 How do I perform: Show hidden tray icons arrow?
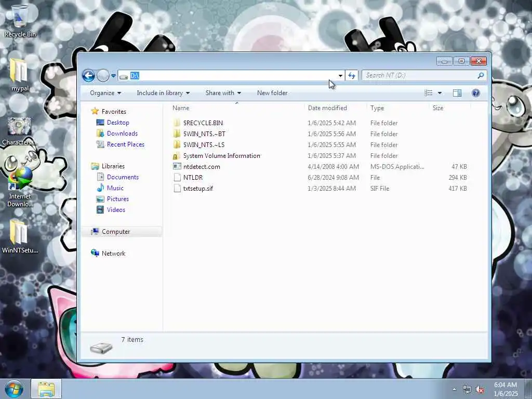coord(454,390)
